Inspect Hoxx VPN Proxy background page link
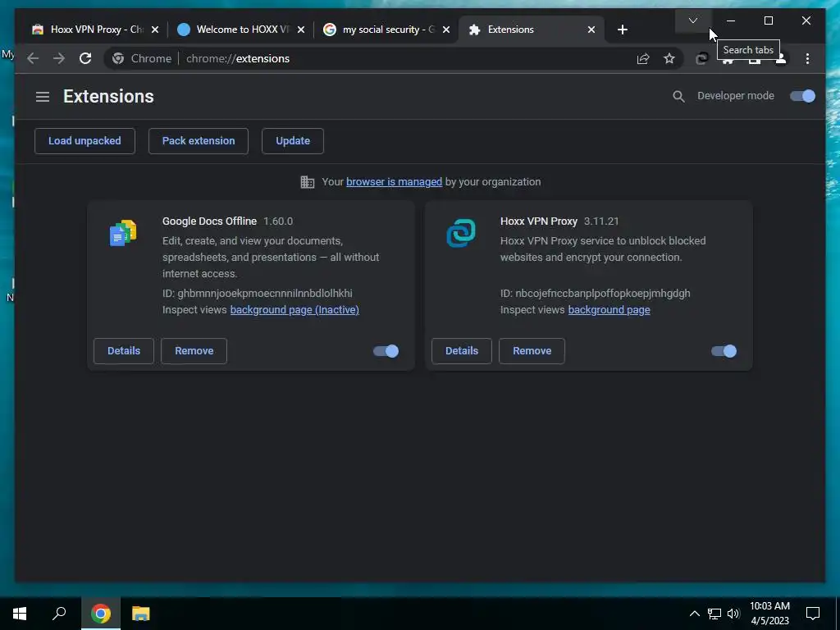Image resolution: width=840 pixels, height=630 pixels. [609, 309]
